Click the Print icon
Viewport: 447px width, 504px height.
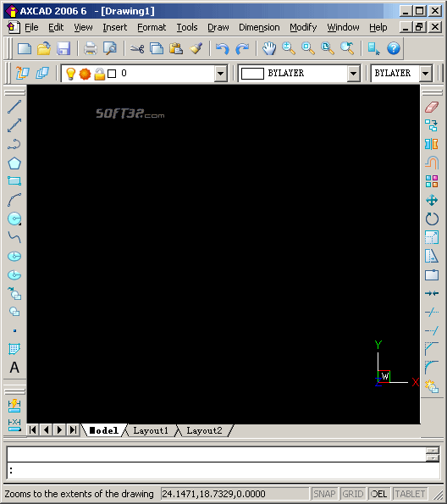(91, 48)
